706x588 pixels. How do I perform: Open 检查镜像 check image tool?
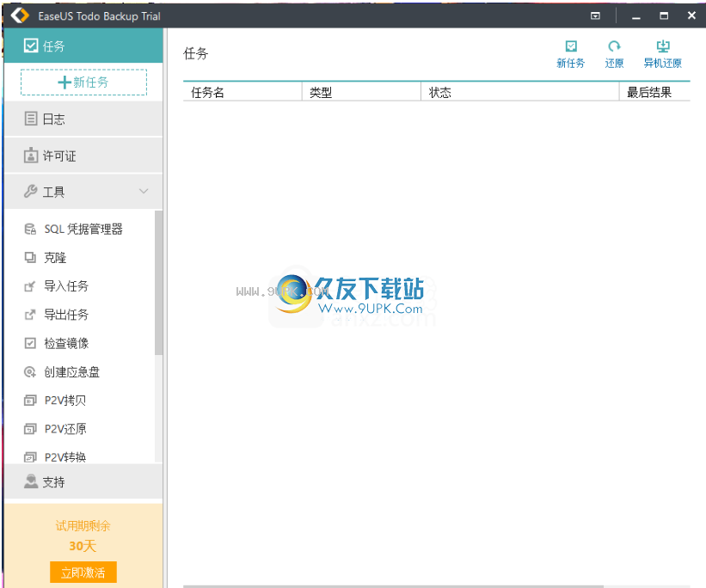coord(66,343)
